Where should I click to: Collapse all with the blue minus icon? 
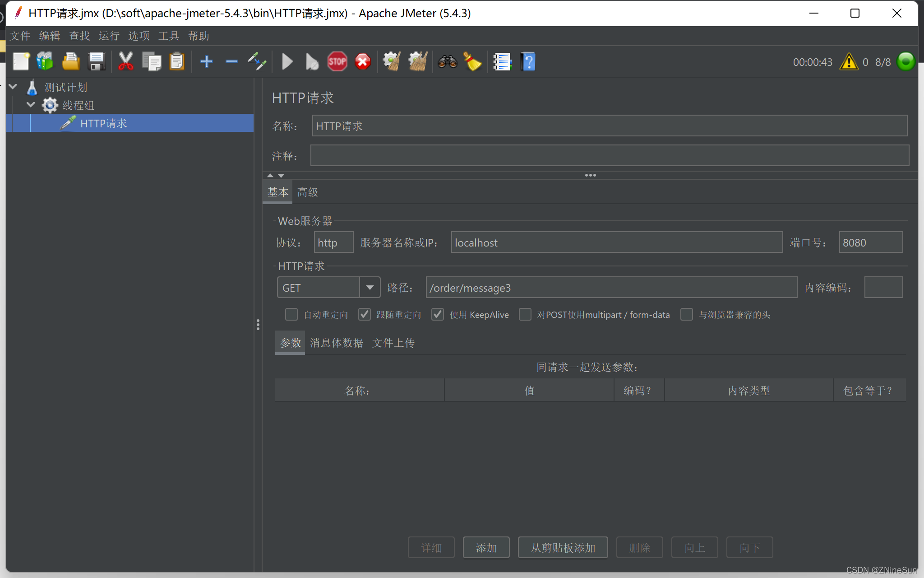232,61
